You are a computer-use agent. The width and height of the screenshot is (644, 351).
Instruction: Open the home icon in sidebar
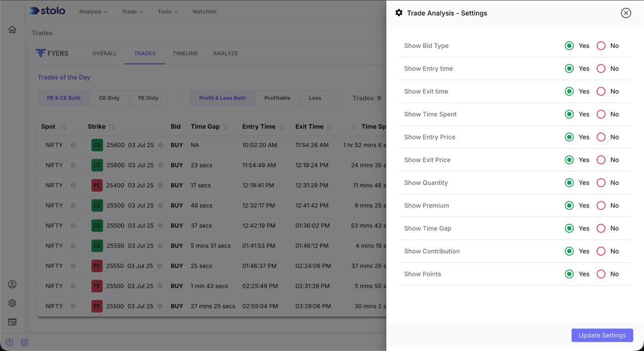13,30
